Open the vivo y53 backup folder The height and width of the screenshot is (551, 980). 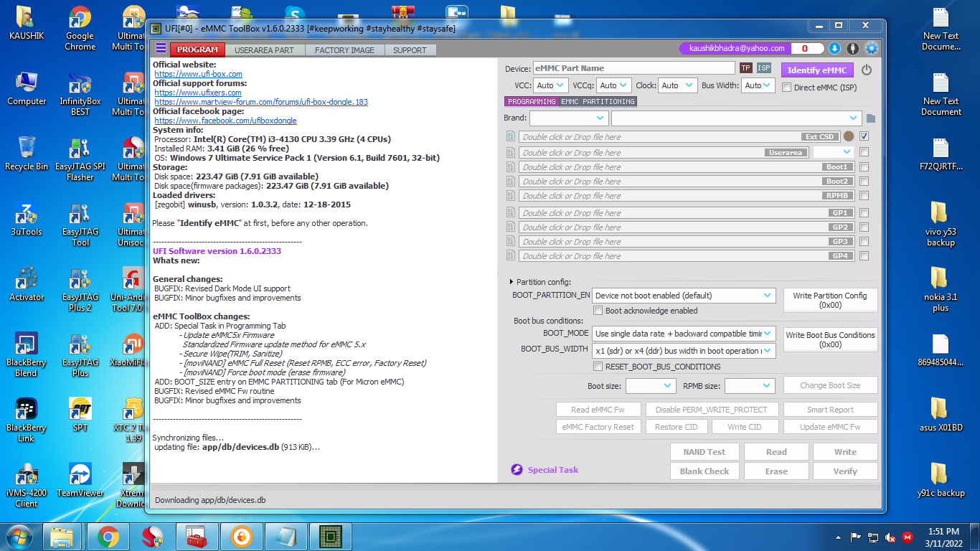pyautogui.click(x=941, y=224)
